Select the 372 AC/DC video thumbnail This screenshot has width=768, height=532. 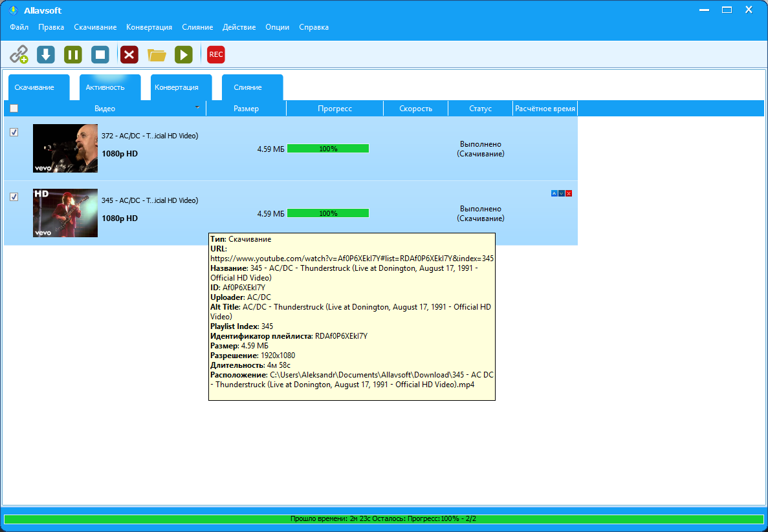(65, 148)
